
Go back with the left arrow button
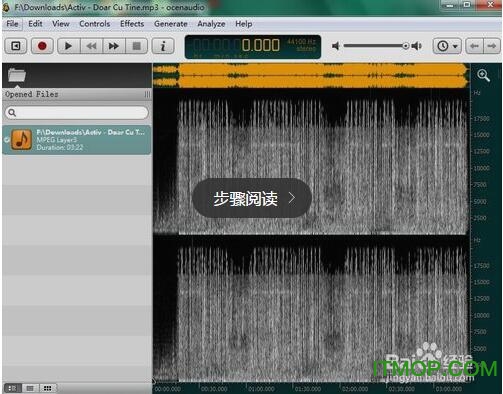[x=474, y=46]
